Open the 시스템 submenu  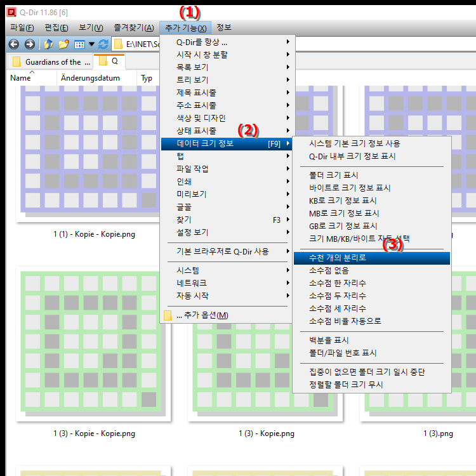(x=226, y=270)
